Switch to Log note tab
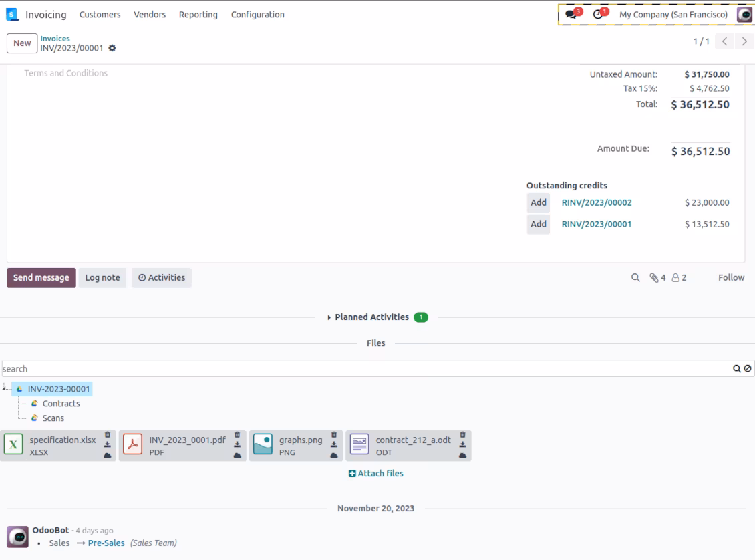This screenshot has height=560, width=755. point(103,278)
